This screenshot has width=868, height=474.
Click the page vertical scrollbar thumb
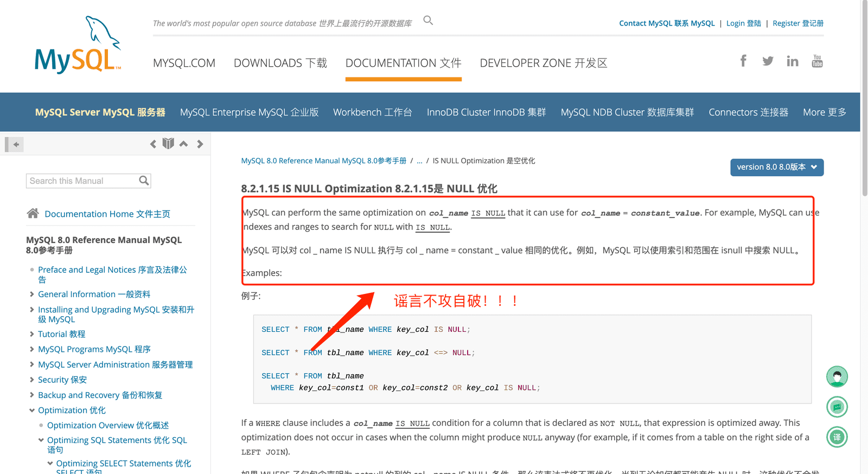[865, 98]
